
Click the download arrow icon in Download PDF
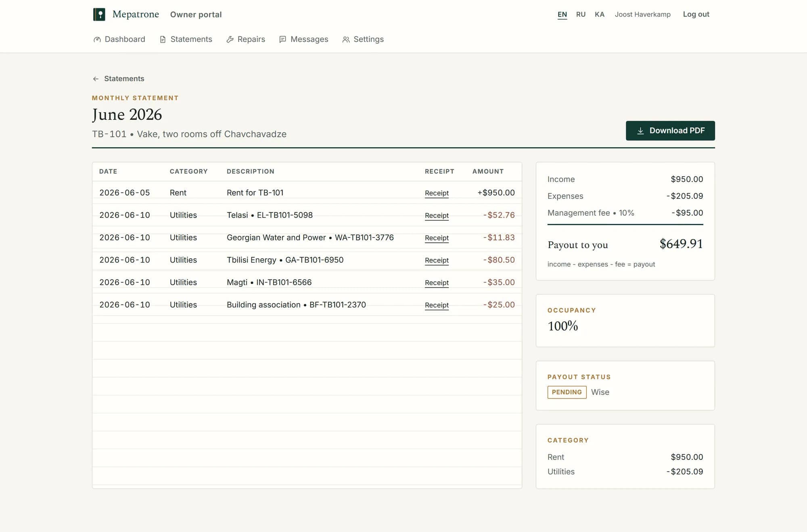point(640,131)
